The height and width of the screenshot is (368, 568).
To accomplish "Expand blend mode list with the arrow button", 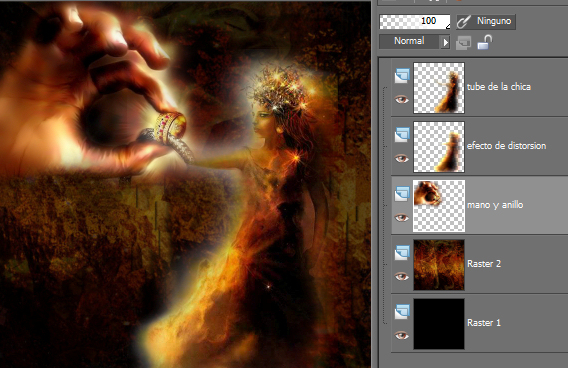I will 445,42.
